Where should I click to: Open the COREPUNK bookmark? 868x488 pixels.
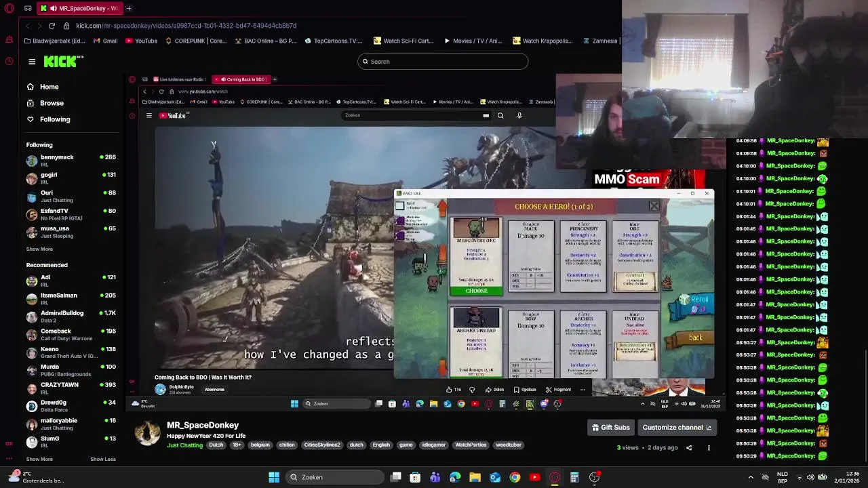point(196,41)
